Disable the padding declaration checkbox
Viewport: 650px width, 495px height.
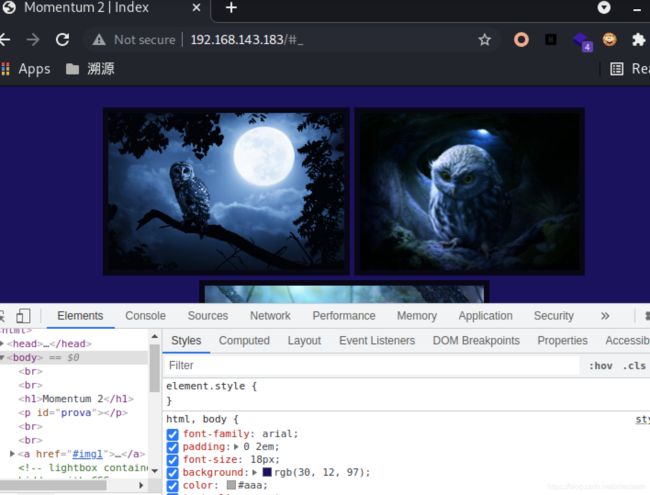coord(172,447)
